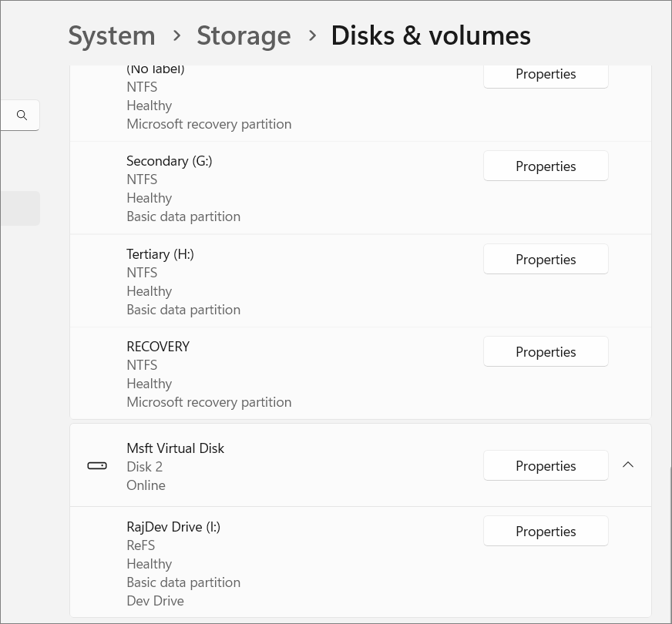Open Properties for RajDev Drive (I:)
672x624 pixels.
coord(546,532)
